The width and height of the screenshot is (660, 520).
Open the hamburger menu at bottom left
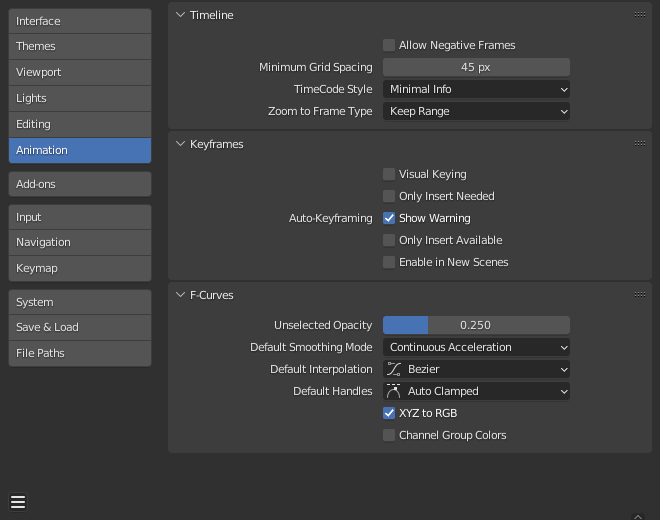[x=18, y=502]
